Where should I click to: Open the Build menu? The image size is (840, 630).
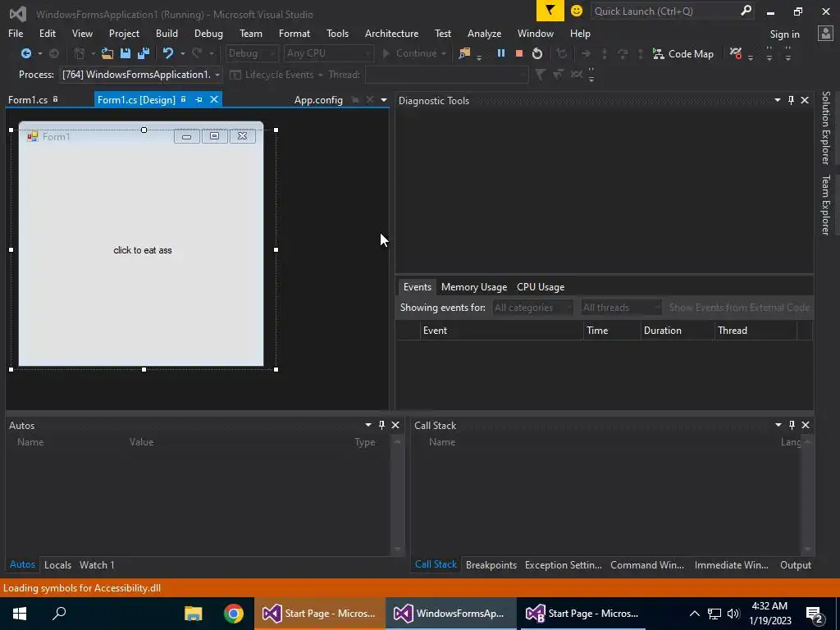pos(167,33)
